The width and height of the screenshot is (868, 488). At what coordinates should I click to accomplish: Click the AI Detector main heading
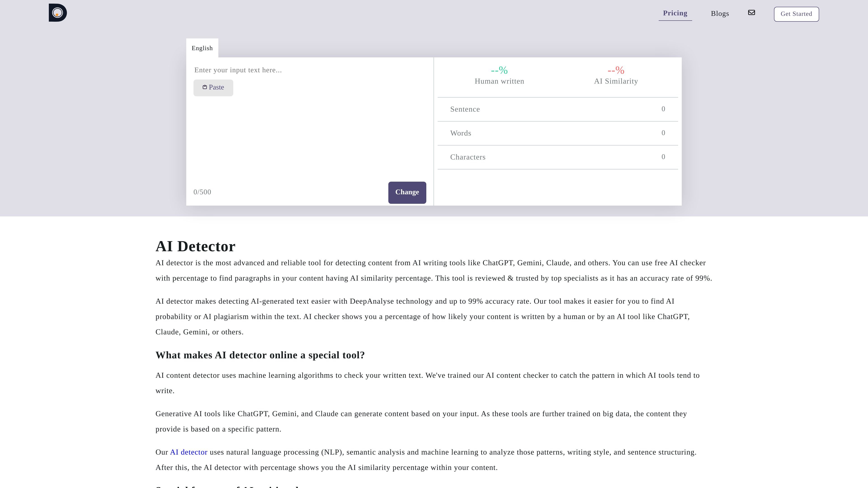click(195, 246)
